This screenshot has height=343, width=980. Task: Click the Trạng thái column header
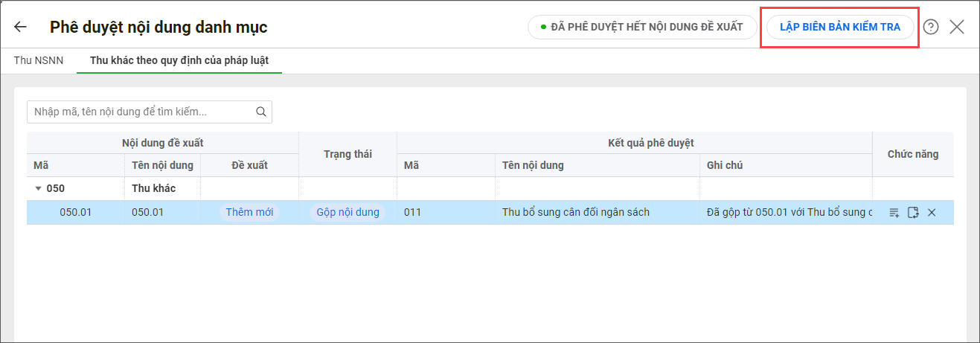(x=348, y=154)
